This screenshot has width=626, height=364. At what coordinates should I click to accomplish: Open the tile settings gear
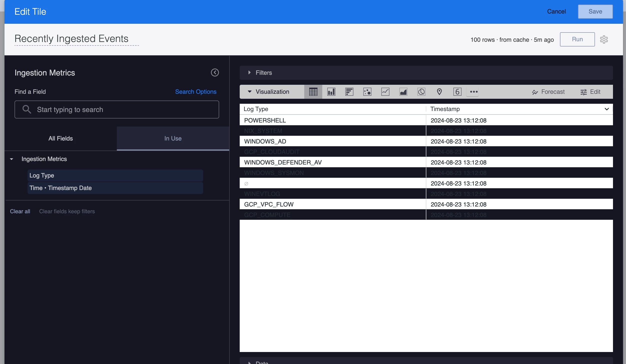[x=604, y=39]
